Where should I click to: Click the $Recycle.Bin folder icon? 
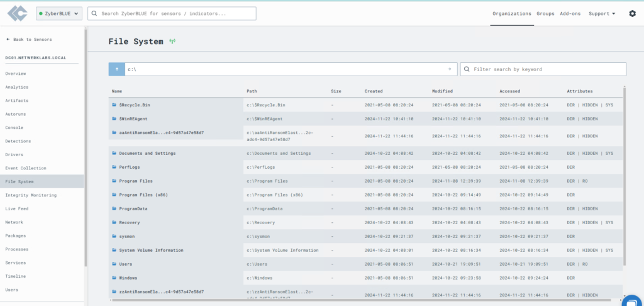coord(114,105)
